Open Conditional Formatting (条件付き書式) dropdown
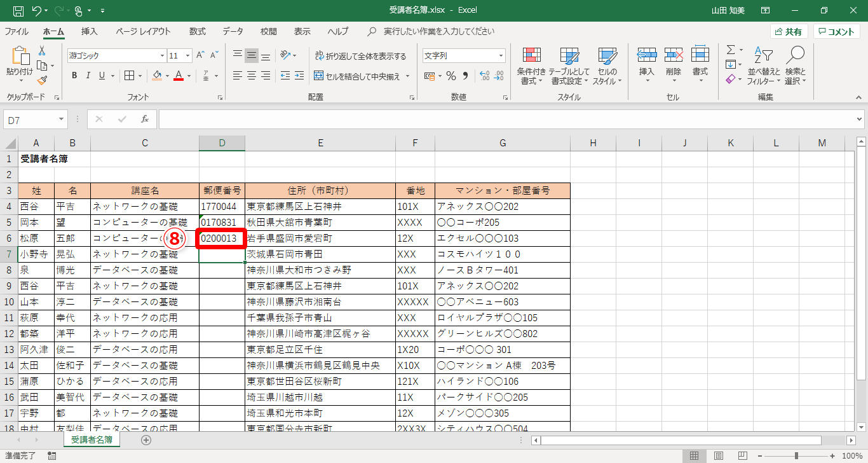The height and width of the screenshot is (463, 868). 531,66
